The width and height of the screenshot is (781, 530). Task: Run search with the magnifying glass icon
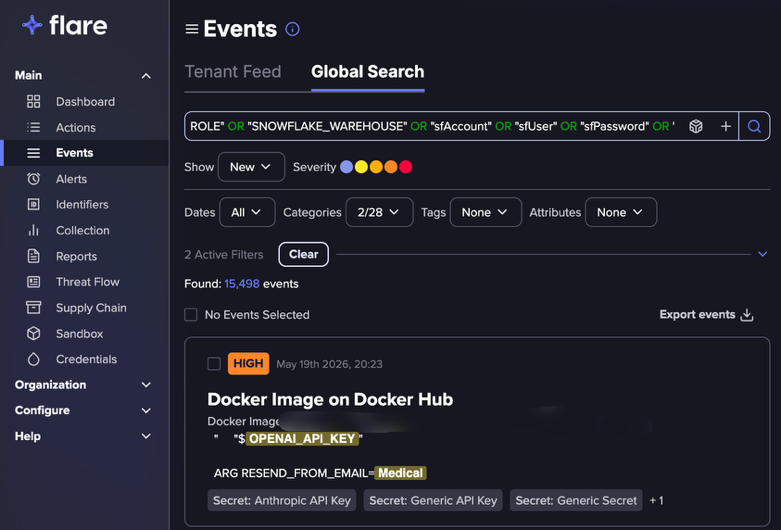[754, 126]
